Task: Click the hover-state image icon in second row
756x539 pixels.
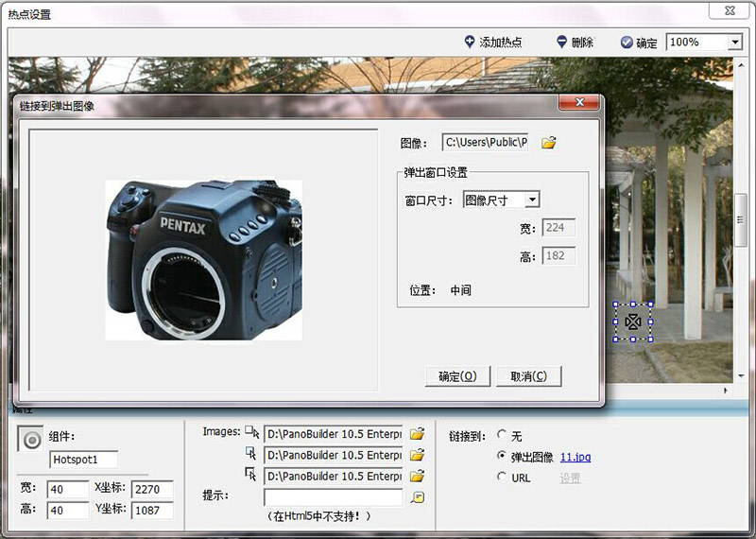Action: tap(251, 453)
